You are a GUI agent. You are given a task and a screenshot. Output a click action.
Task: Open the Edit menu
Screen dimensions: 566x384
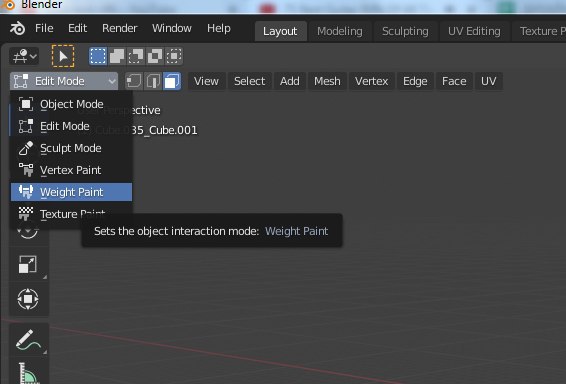click(x=77, y=28)
